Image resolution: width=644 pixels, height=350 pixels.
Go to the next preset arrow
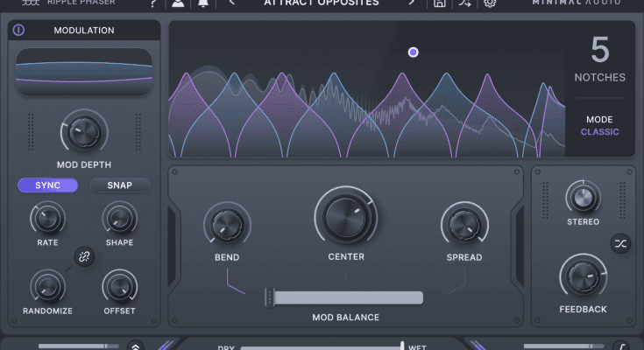pyautogui.click(x=412, y=3)
